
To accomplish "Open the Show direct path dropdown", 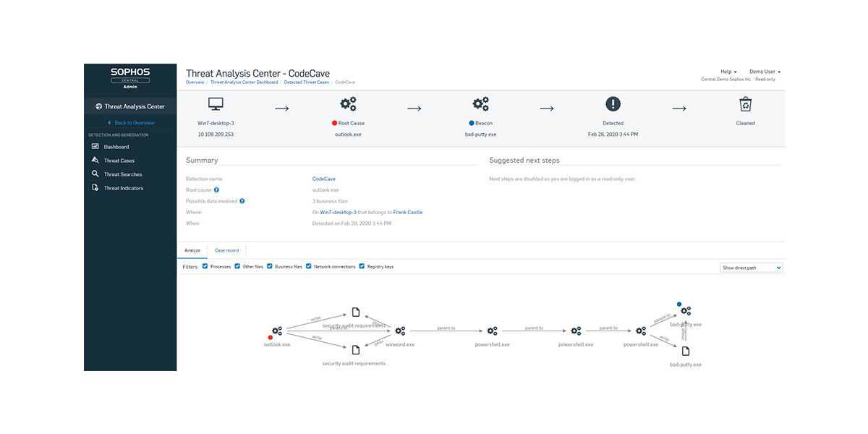I will 752,268.
